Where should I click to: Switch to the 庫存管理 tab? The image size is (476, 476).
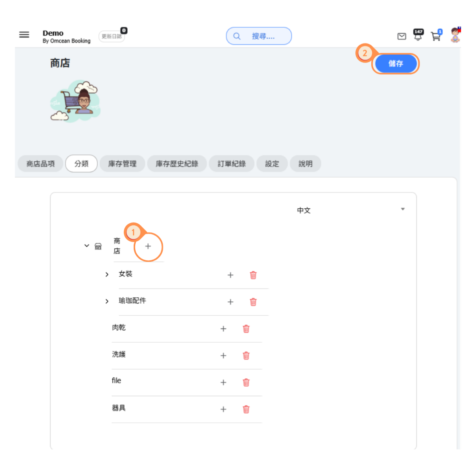122,163
